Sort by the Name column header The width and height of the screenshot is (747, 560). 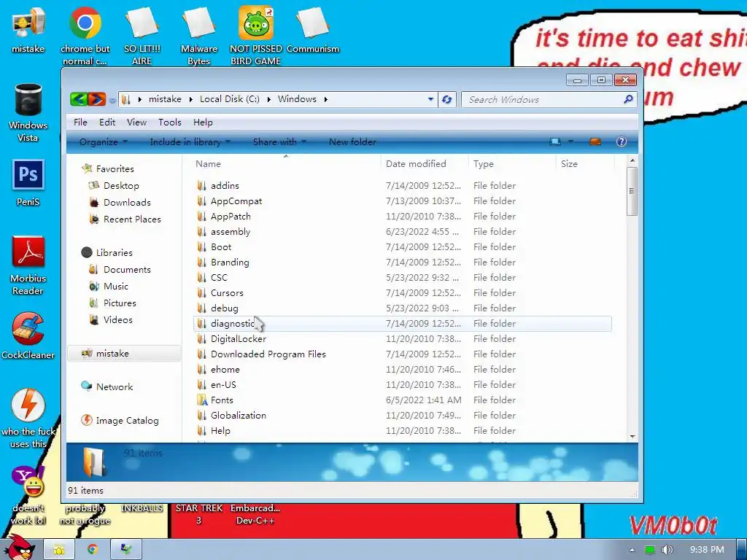tap(286, 164)
